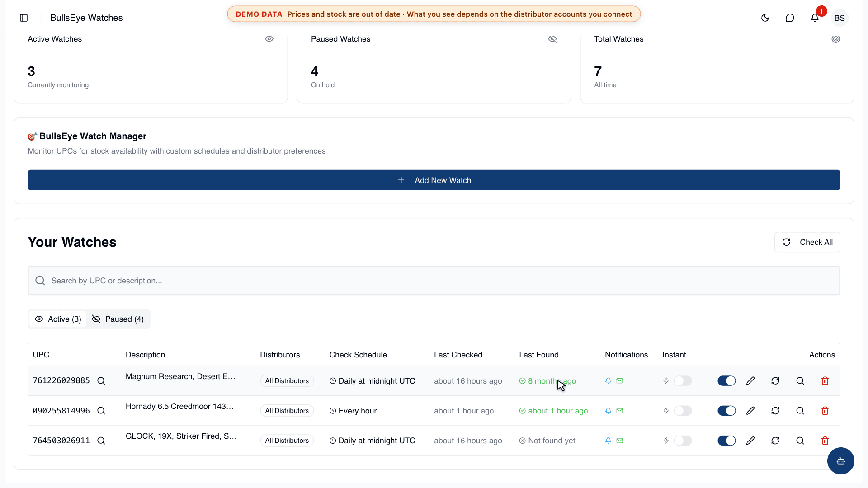Click the Add New Watch button
The width and height of the screenshot is (868, 488).
coord(434,180)
